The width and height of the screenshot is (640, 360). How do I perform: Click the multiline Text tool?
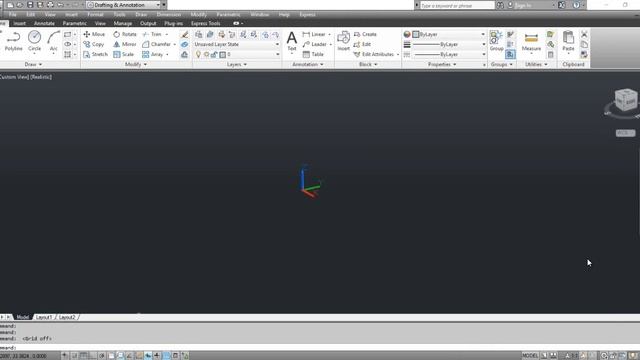(291, 41)
